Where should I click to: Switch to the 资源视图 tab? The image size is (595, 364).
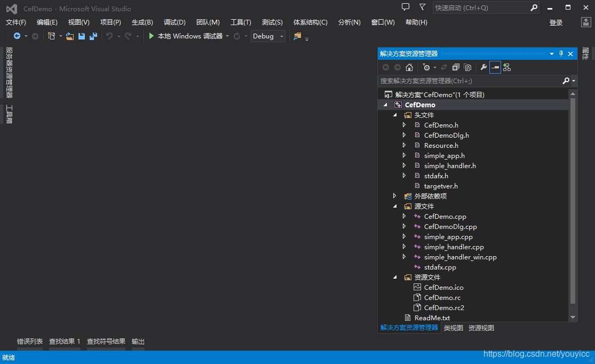[481, 328]
